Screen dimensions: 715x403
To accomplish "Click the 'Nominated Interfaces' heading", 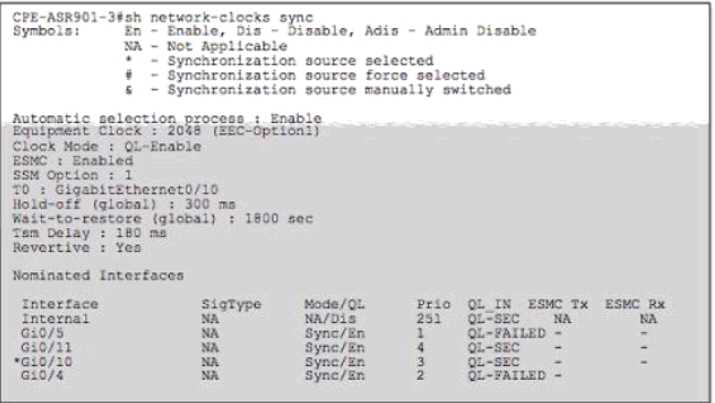I will [x=98, y=275].
